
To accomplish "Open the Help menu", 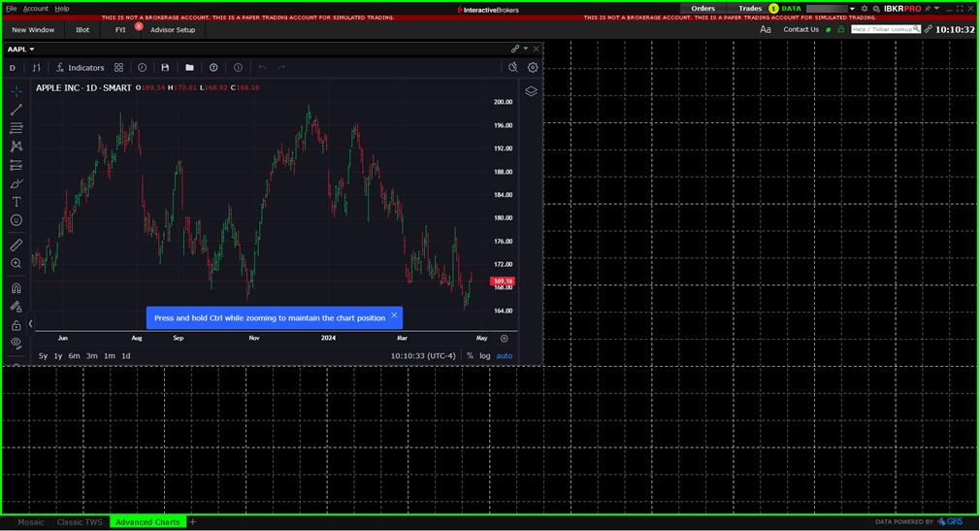I will tap(62, 9).
